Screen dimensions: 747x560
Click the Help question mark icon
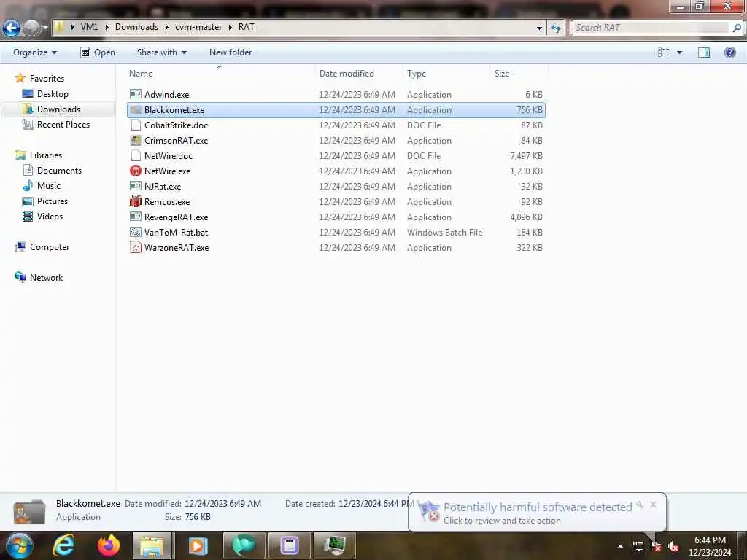coord(729,52)
